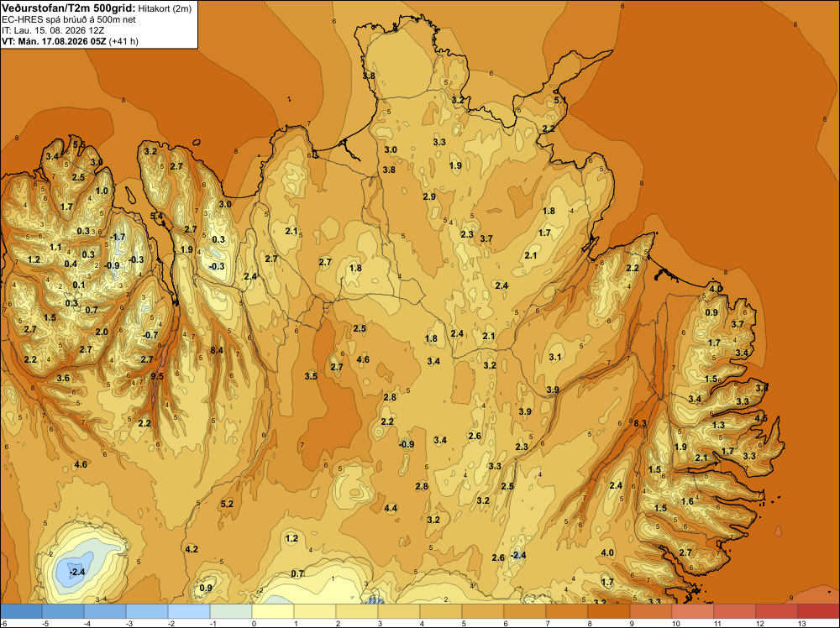Screen dimensions: 840x628
Task: Click the '-0.7' temperature value
Action: pos(150,335)
